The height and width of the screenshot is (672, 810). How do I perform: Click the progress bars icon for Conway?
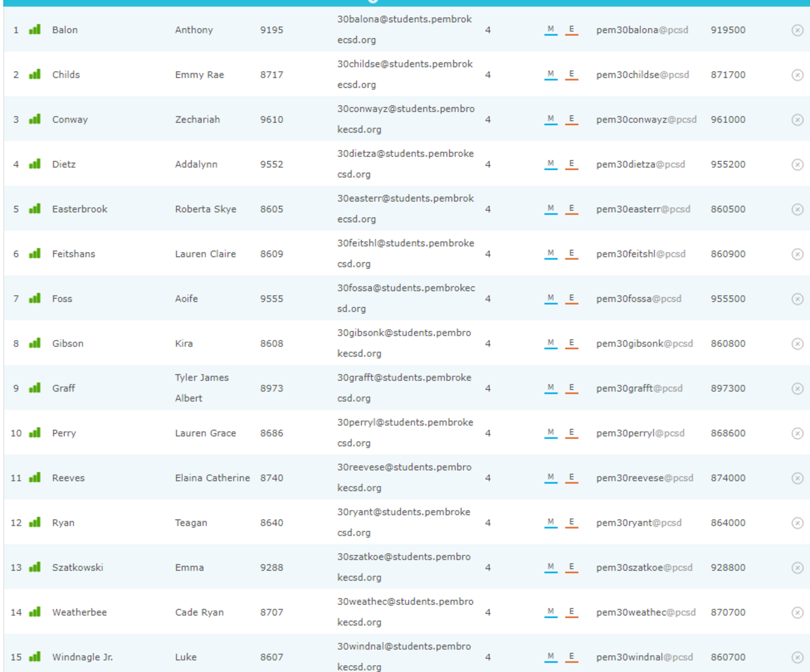(x=35, y=119)
